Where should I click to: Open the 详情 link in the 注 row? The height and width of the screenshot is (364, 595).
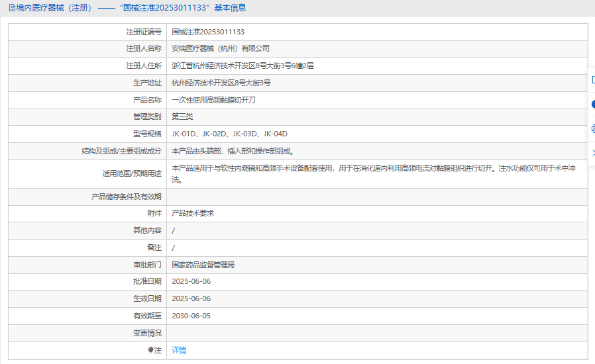[179, 350]
